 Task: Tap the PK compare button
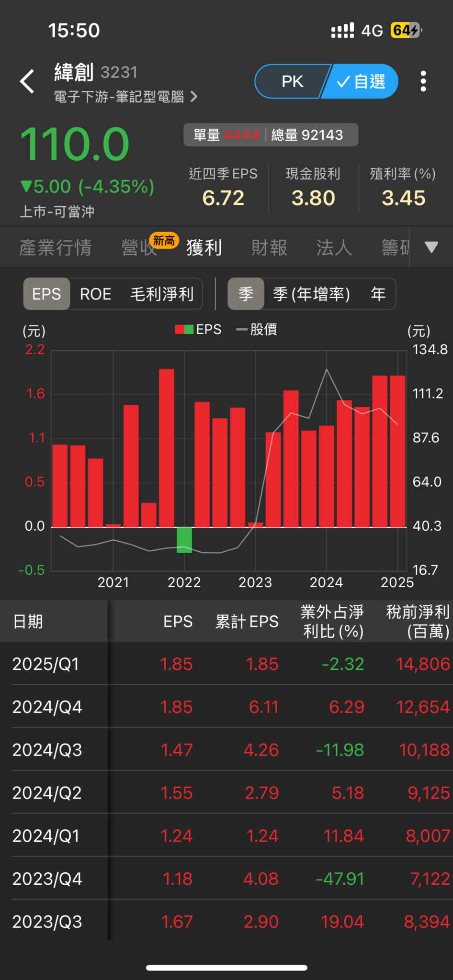pos(292,81)
